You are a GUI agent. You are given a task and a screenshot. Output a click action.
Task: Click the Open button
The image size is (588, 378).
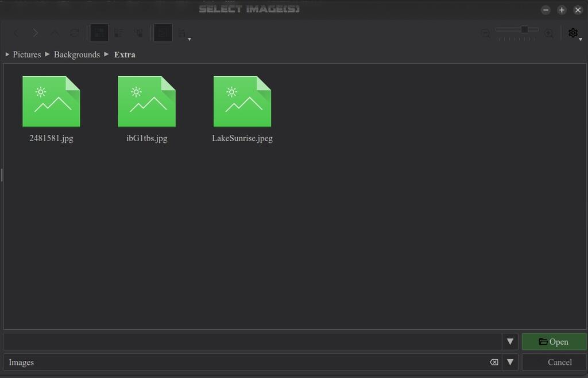(554, 342)
